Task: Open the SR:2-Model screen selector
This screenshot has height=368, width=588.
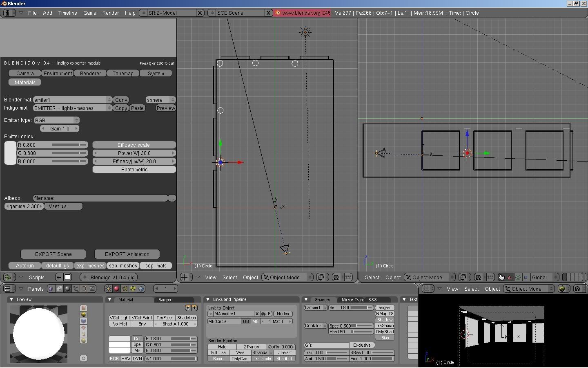Action: [x=171, y=13]
